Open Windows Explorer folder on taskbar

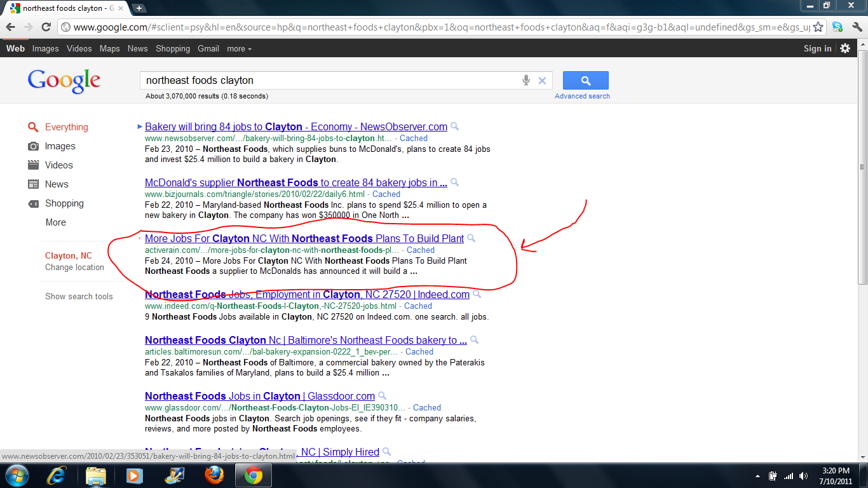(96, 475)
